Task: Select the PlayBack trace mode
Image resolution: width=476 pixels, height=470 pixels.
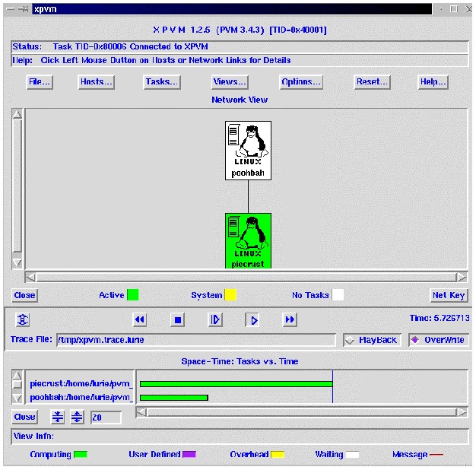Action: click(372, 340)
